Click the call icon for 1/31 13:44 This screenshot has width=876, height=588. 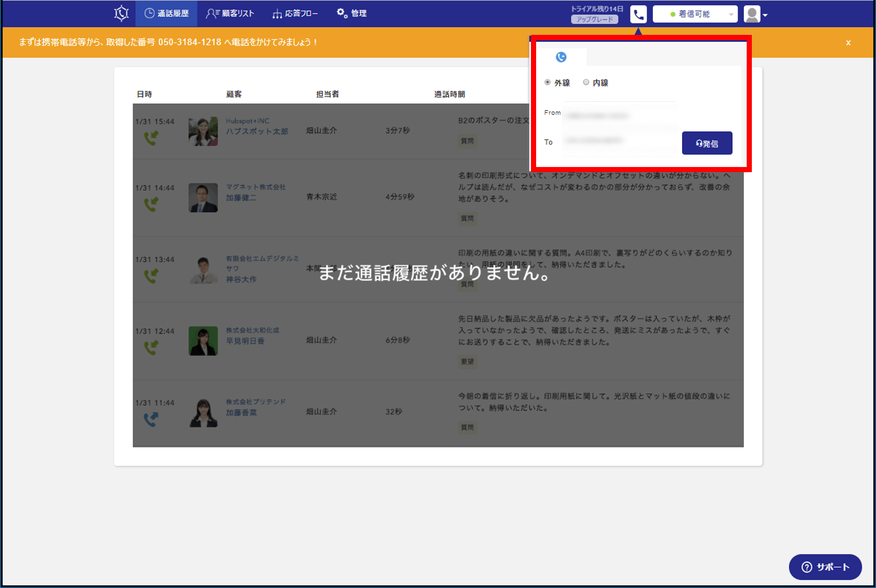tap(151, 276)
